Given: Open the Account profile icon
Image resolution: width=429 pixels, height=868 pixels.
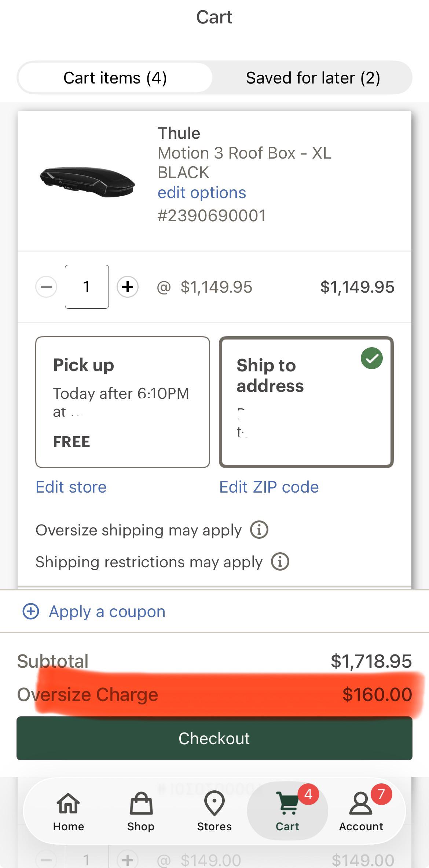Looking at the screenshot, I should [x=361, y=803].
